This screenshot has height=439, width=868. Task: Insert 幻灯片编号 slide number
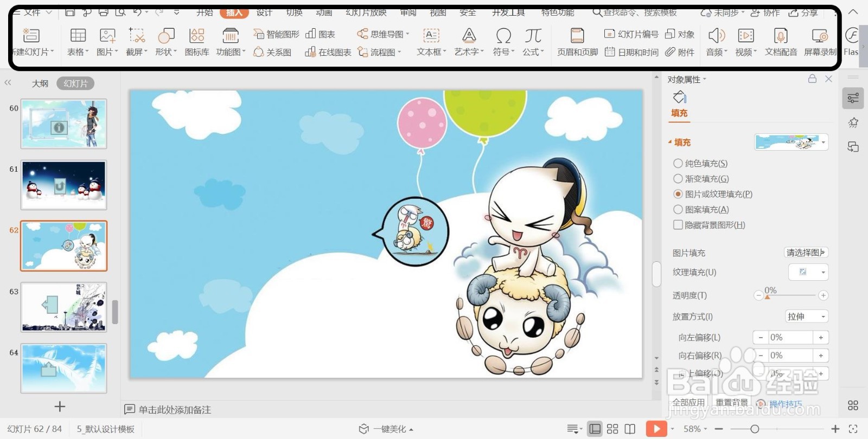point(631,34)
